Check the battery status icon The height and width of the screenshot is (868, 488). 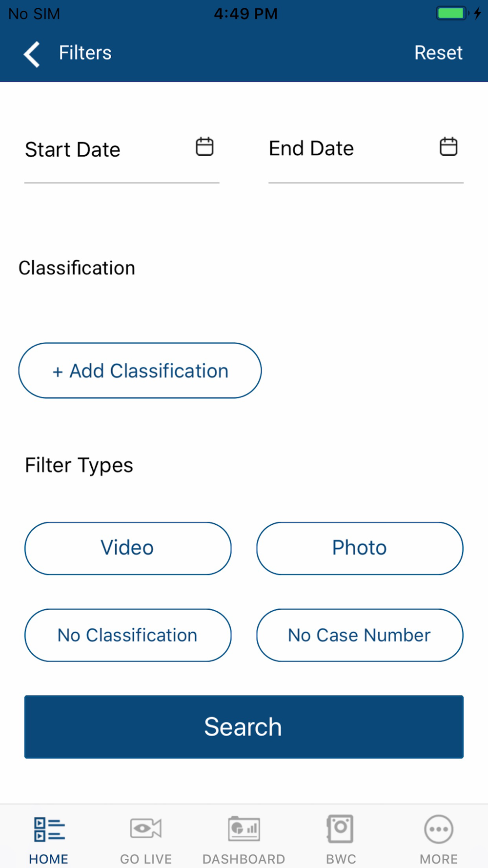pos(452,13)
